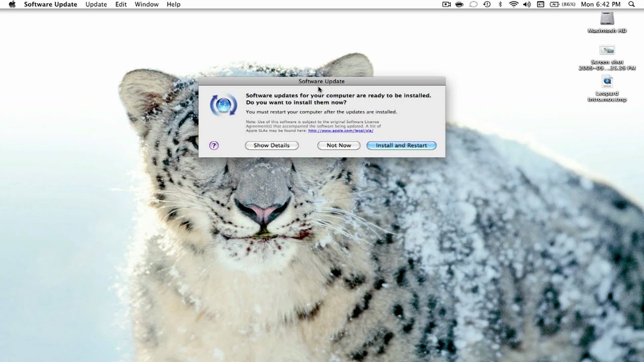Open the Edit menu

pyautogui.click(x=121, y=4)
